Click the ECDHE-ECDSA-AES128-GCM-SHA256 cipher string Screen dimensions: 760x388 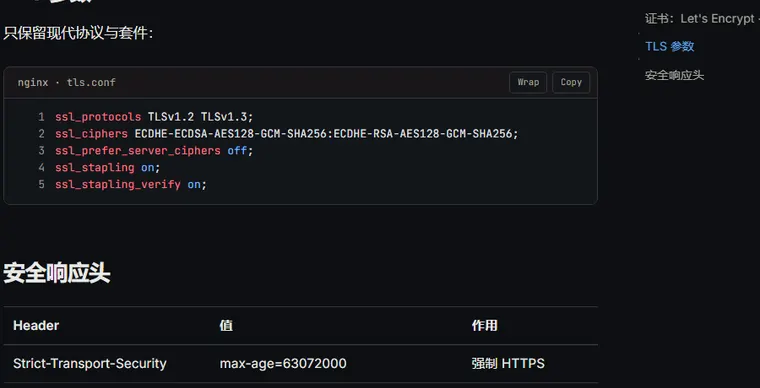pos(231,134)
